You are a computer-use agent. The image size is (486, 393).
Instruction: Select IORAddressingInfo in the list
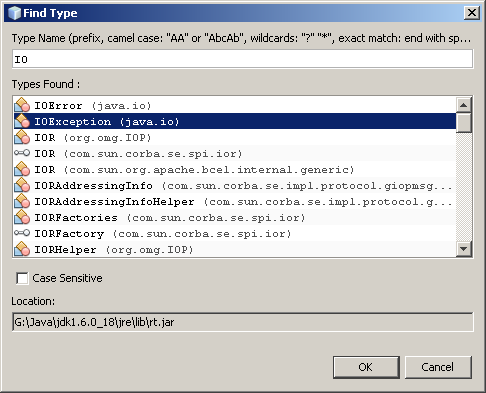tap(235, 185)
